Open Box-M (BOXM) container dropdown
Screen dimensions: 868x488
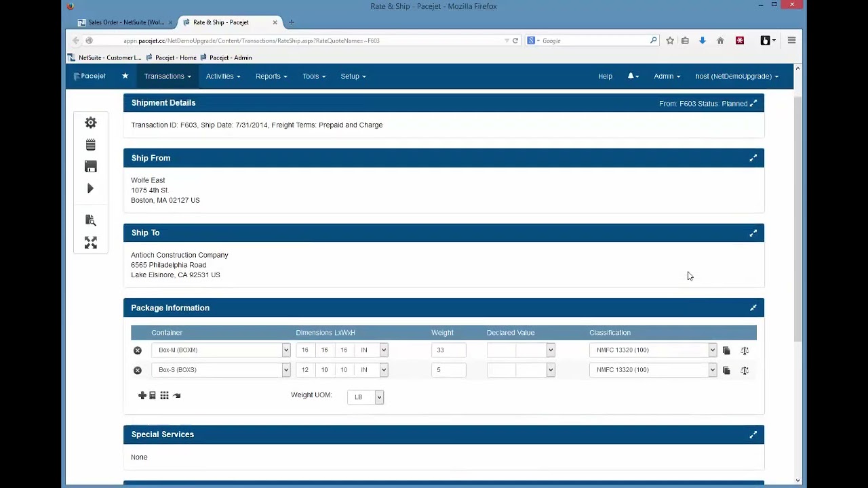click(x=221, y=350)
